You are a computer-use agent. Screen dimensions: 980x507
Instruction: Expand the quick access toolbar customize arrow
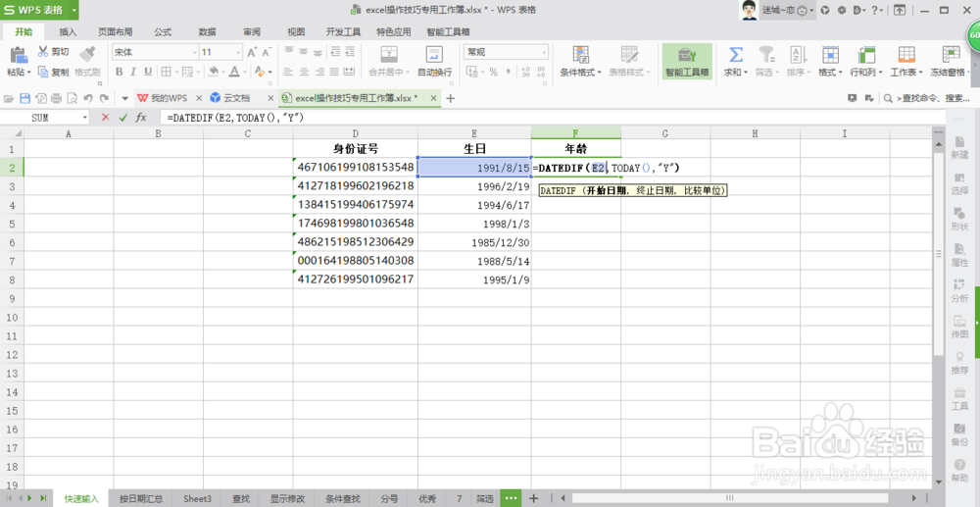click(x=124, y=98)
